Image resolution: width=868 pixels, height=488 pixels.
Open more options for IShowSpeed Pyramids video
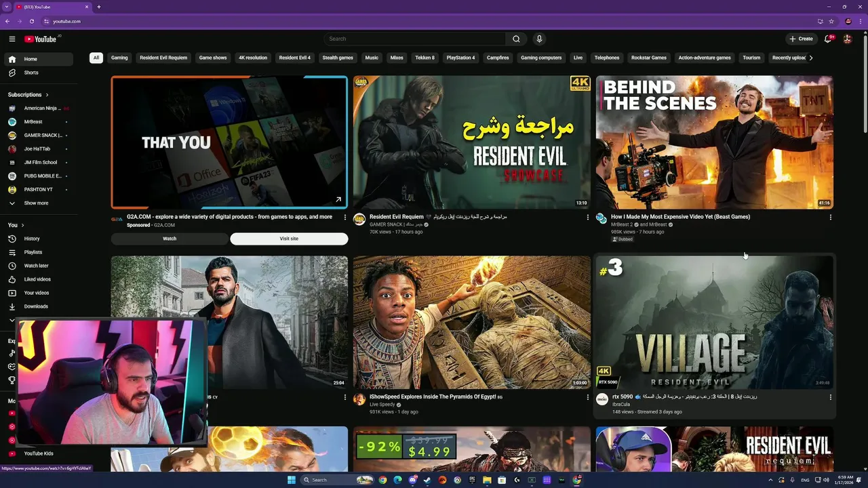[x=588, y=397]
